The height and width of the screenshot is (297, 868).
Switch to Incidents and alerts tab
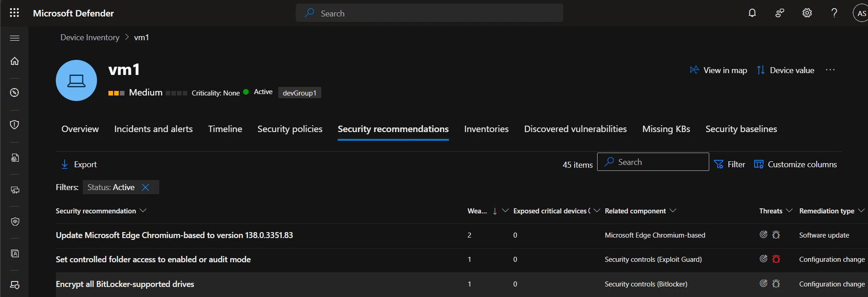click(153, 129)
